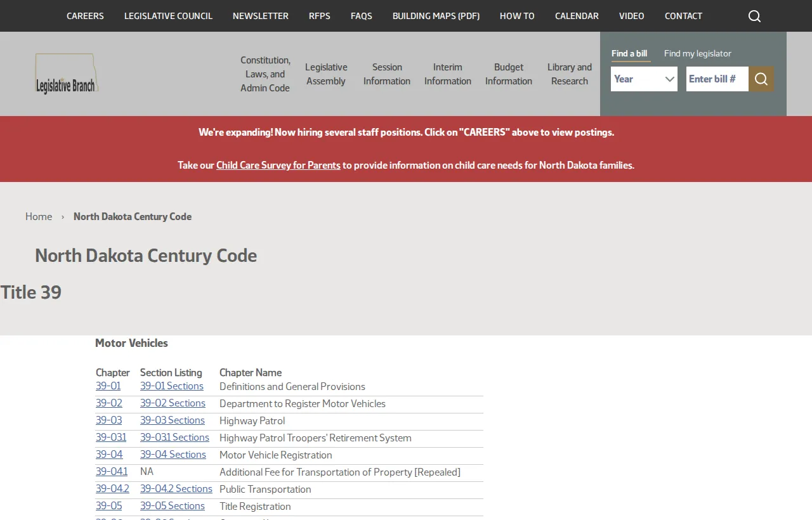Click the Enter bill # input field

click(717, 79)
